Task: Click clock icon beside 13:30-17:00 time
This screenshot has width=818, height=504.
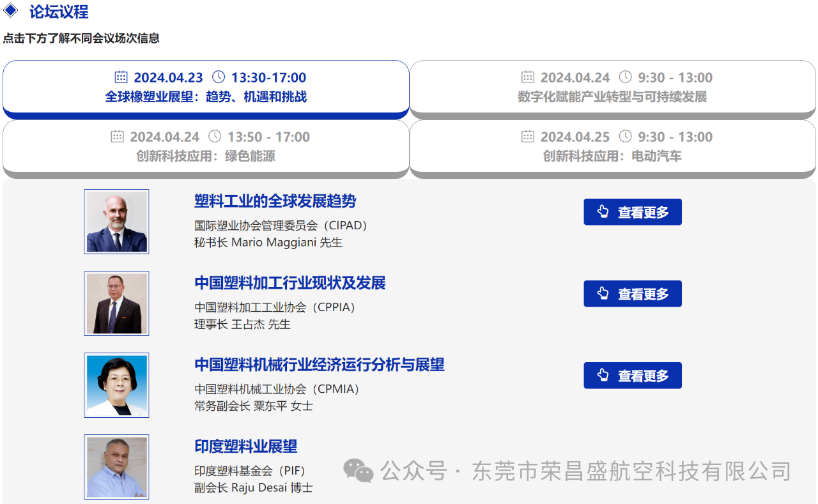Action: (x=219, y=77)
